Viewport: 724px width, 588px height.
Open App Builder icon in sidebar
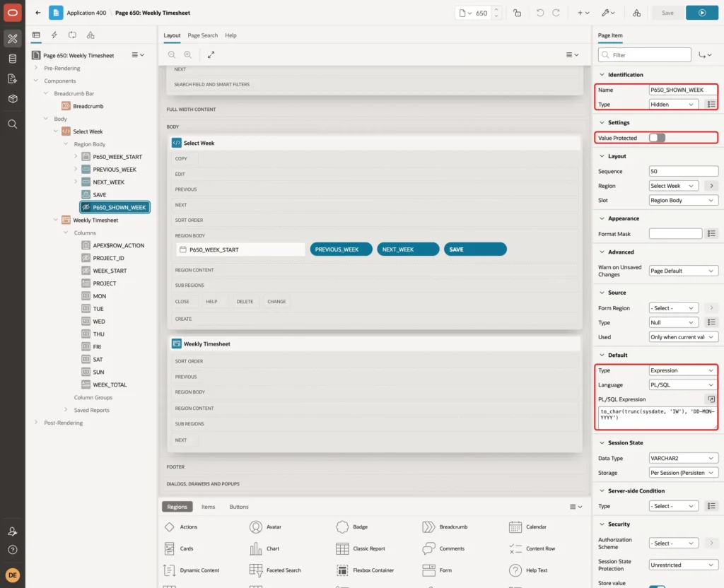(13, 39)
